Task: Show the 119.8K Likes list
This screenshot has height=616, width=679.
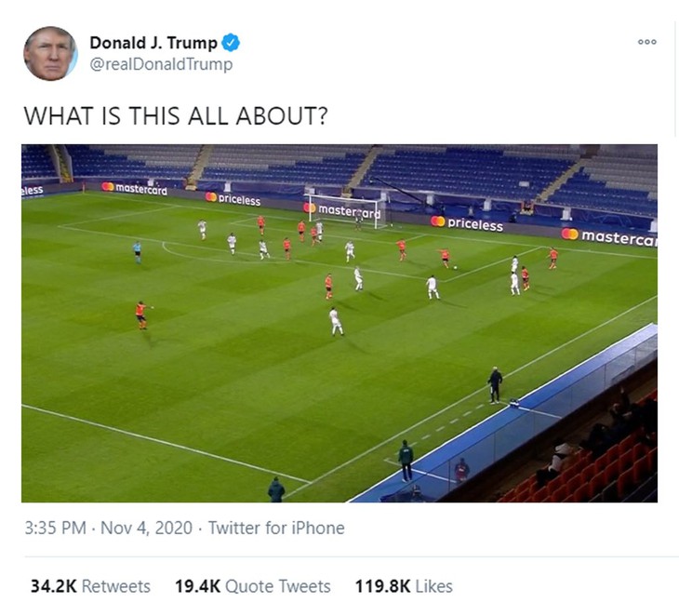Action: [404, 586]
